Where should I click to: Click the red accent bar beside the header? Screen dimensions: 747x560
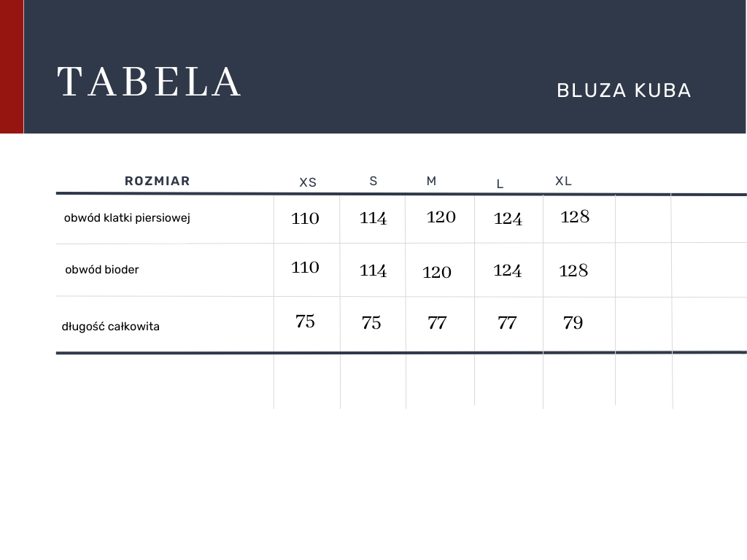pyautogui.click(x=12, y=66)
